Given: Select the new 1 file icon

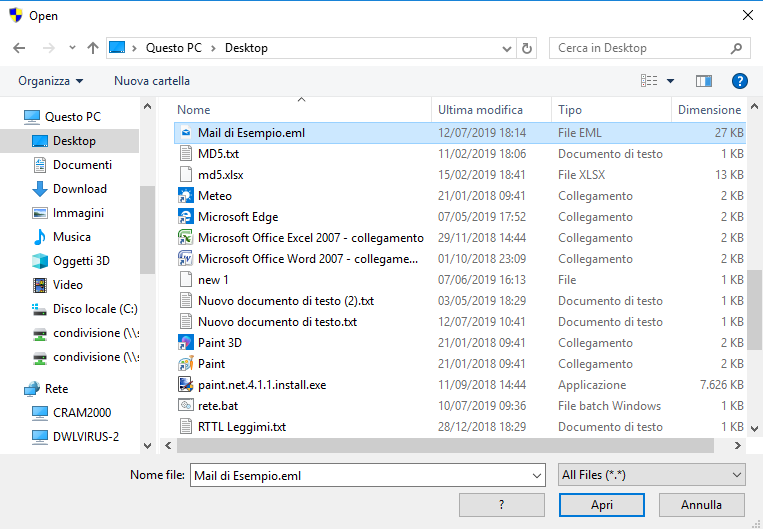Looking at the screenshot, I should point(185,280).
